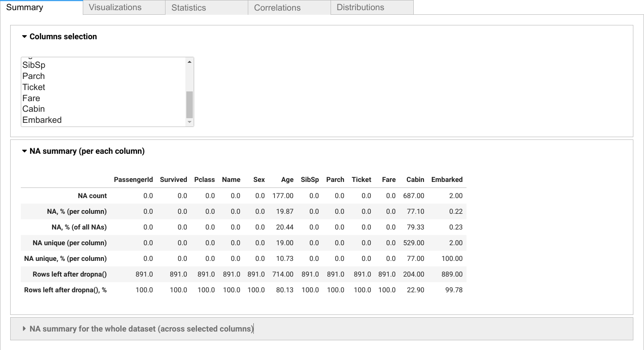Select Parch in the columns list
Image resolution: width=644 pixels, height=350 pixels.
coord(104,76)
